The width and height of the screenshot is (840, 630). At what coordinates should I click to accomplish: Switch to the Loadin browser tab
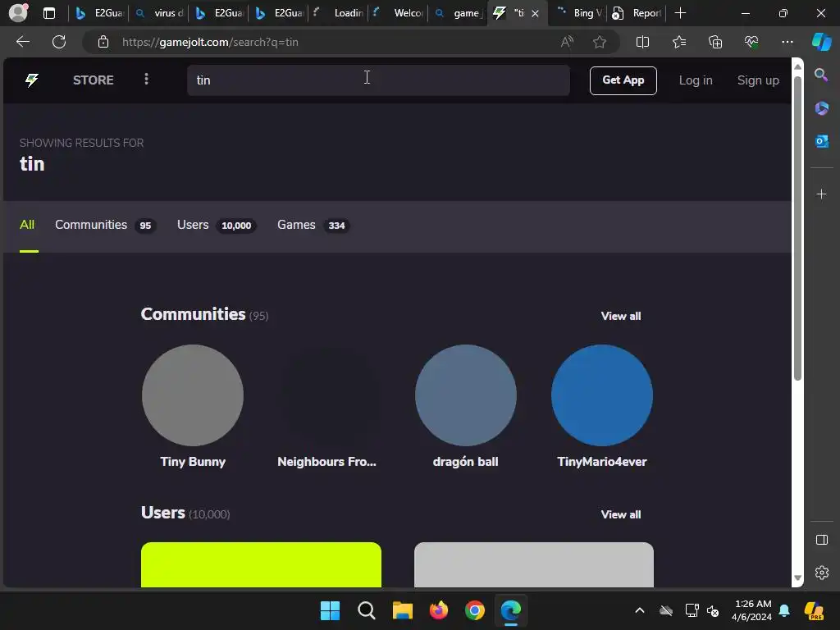pos(339,13)
